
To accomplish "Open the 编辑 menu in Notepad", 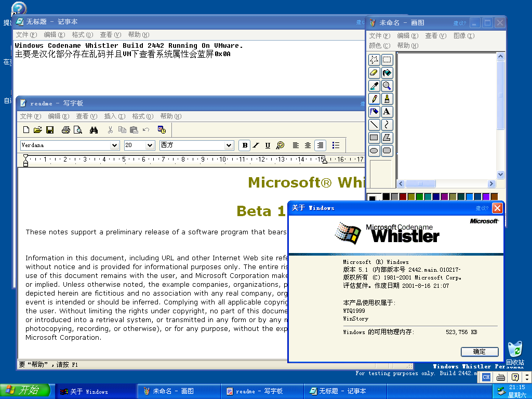I will point(54,35).
